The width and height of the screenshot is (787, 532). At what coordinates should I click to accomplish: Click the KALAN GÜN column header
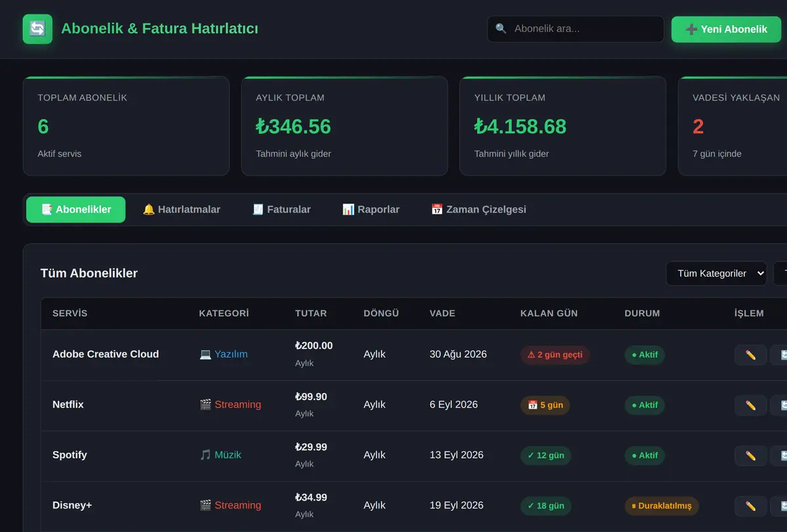(549, 314)
